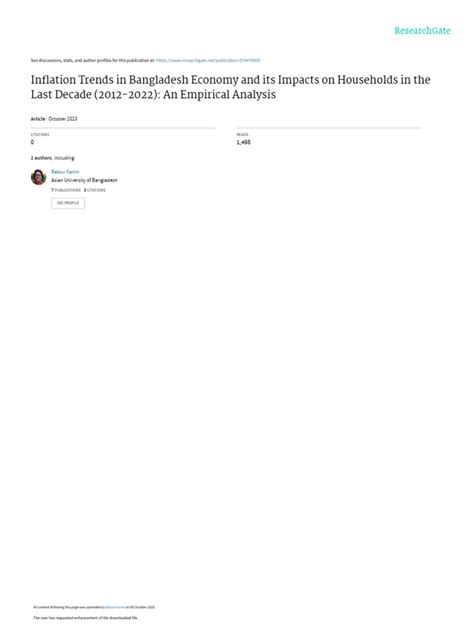Select the Asian University of Bangladesh affiliation
474x632 pixels.
(x=84, y=180)
